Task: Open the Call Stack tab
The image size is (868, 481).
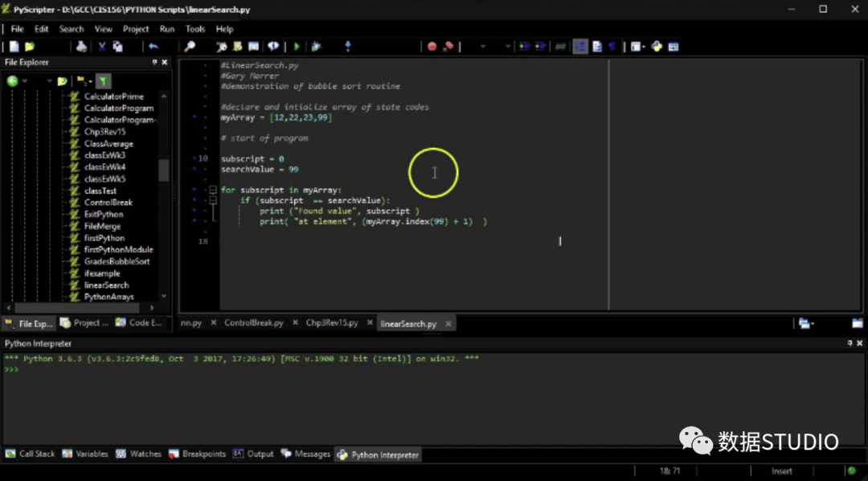Action: [x=31, y=454]
